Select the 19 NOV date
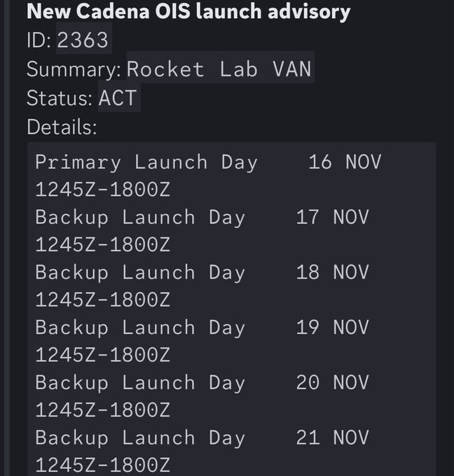 [332, 328]
